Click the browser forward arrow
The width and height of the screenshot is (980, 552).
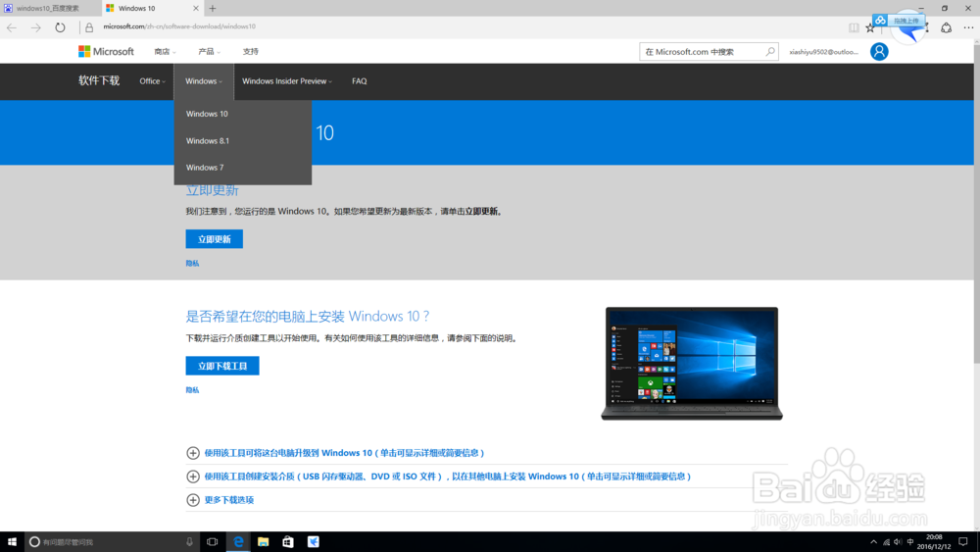pos(35,27)
